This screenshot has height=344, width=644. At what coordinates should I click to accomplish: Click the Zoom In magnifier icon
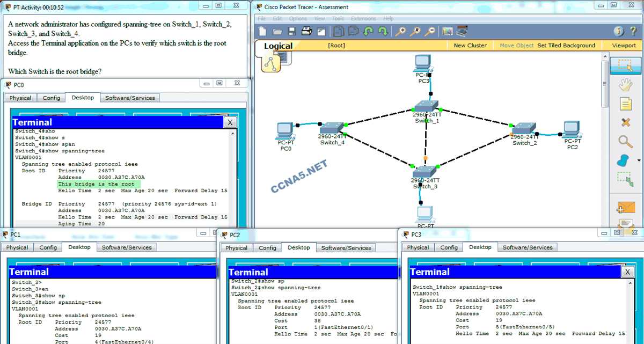click(400, 31)
